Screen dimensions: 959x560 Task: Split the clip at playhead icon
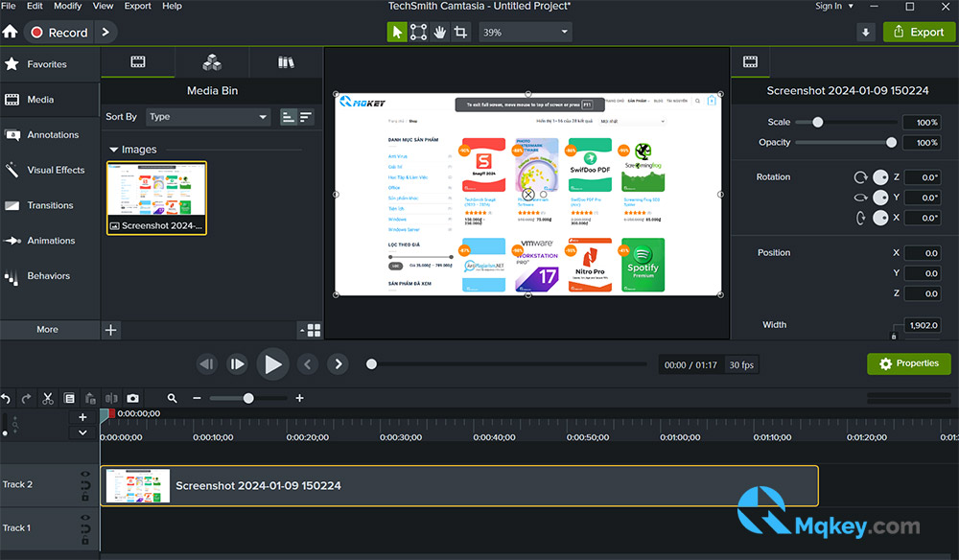(111, 399)
